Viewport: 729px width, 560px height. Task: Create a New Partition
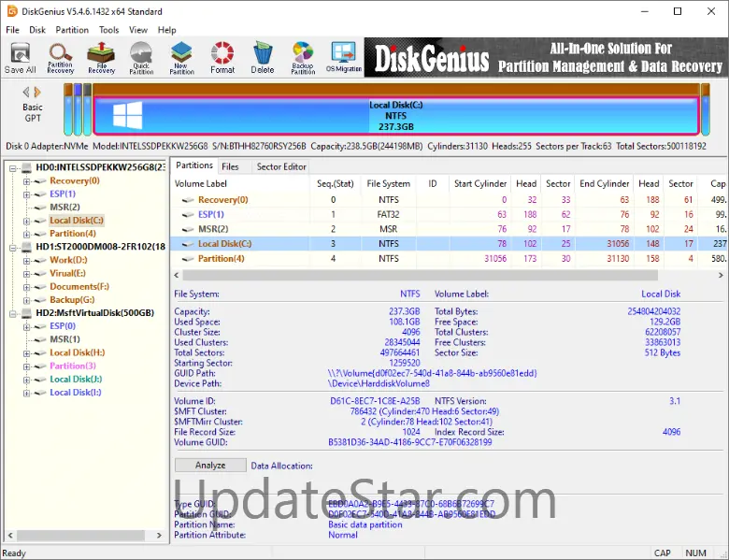click(182, 58)
